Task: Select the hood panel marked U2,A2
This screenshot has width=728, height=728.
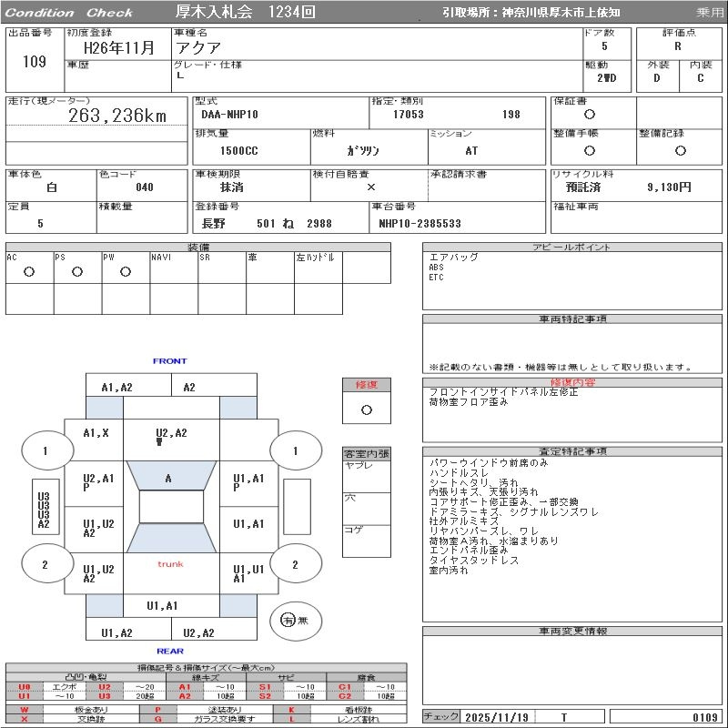Action: 171,435
